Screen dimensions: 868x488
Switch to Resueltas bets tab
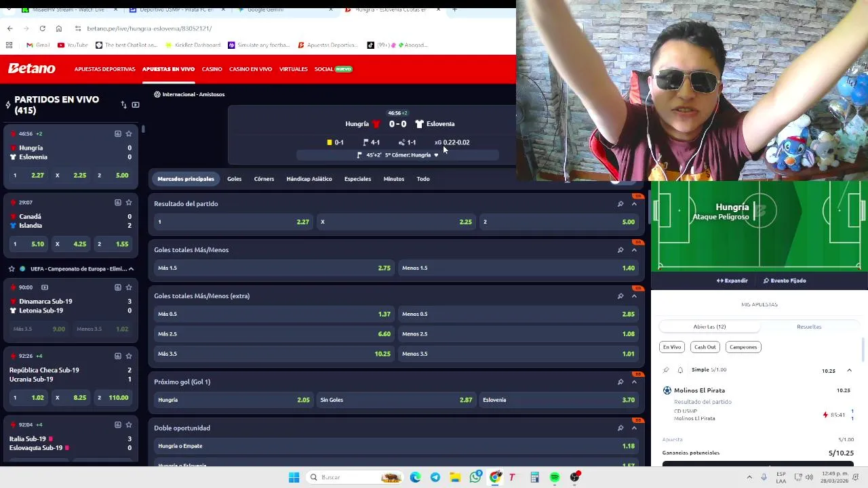[x=809, y=327]
